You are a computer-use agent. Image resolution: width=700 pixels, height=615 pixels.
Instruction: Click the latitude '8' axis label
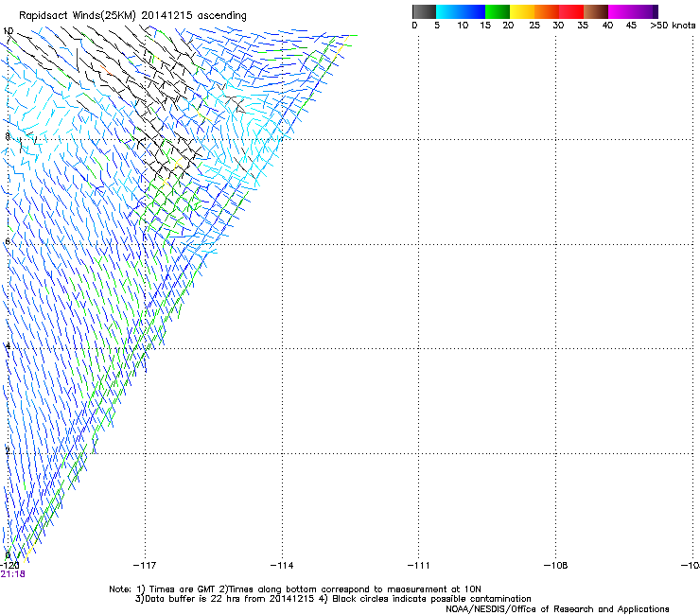(x=8, y=136)
